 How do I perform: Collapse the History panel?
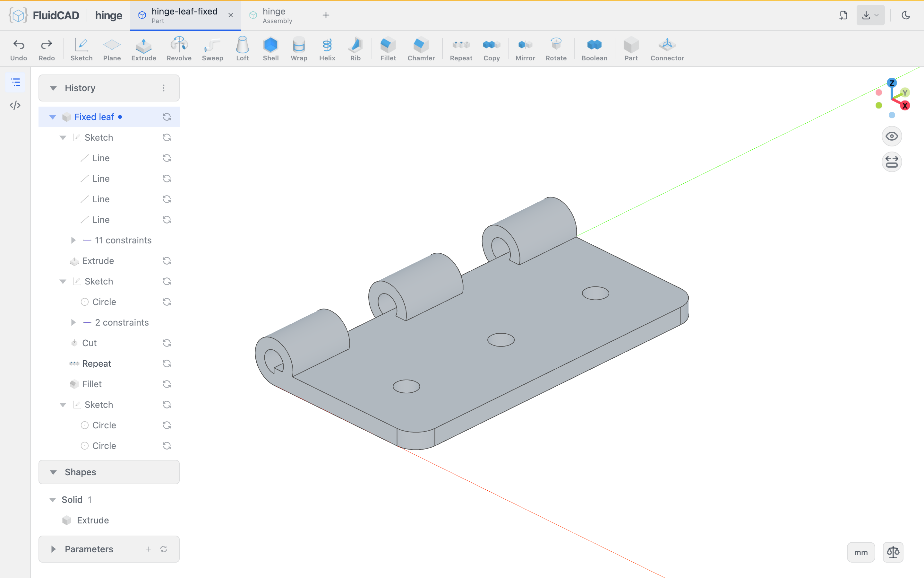(53, 88)
